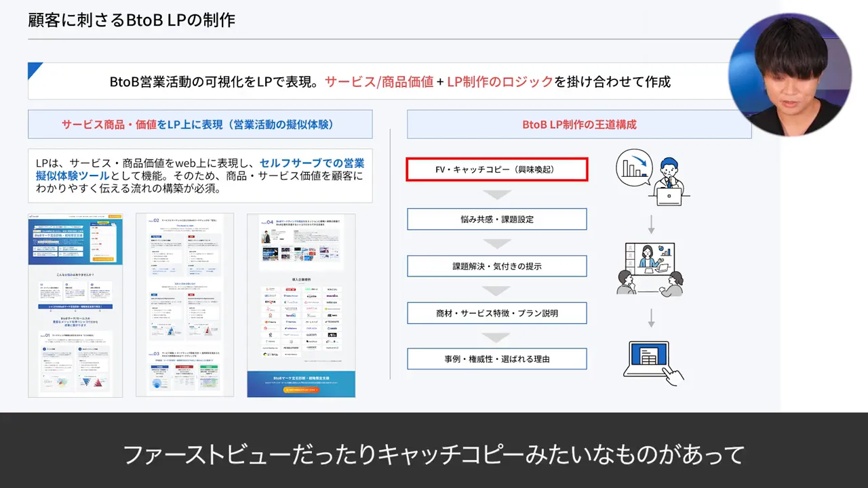Viewport: 868px width, 488px height.
Task: Click the site logo in the first LP thumbnail header
Action: 33,216
